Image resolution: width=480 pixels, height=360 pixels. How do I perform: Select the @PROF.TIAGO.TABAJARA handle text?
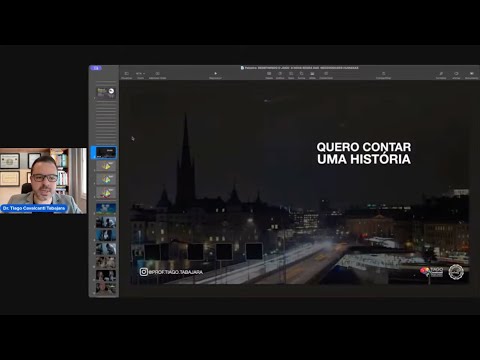coord(176,272)
